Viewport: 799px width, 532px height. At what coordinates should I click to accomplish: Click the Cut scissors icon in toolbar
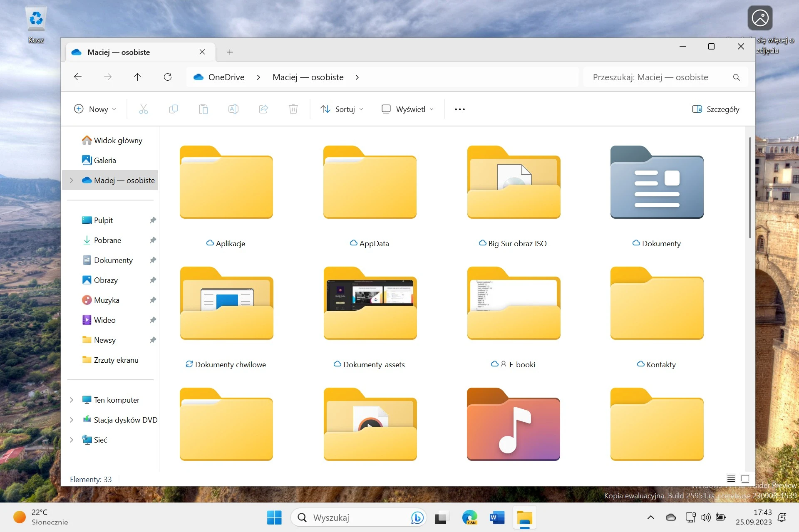click(143, 109)
